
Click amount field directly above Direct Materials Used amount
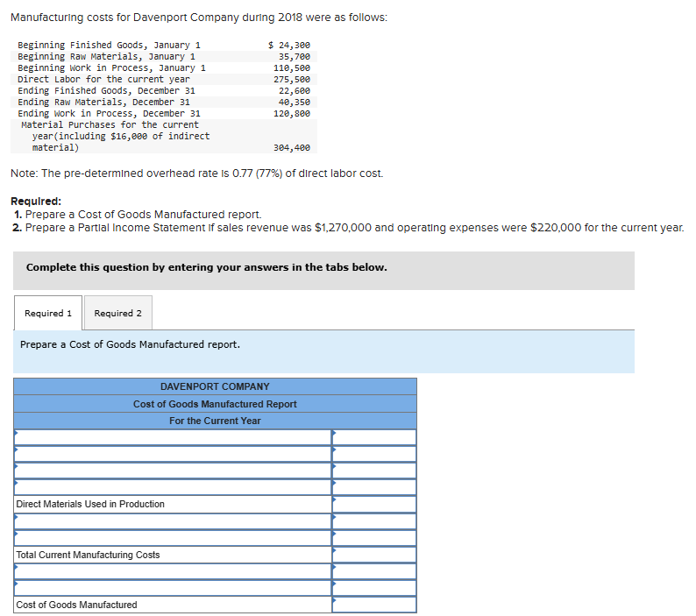[374, 487]
